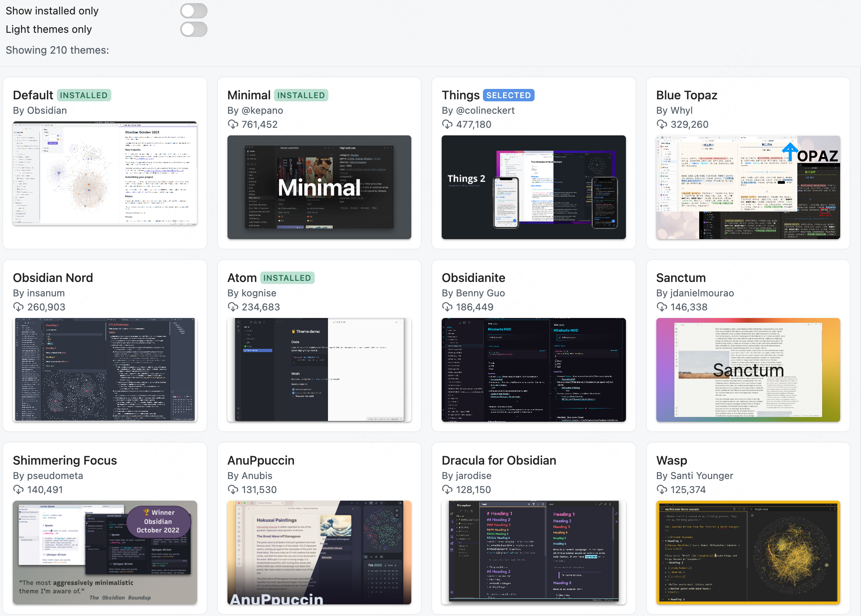The height and width of the screenshot is (616, 861).
Task: Click the download icon beside 329,260
Action: (x=662, y=125)
